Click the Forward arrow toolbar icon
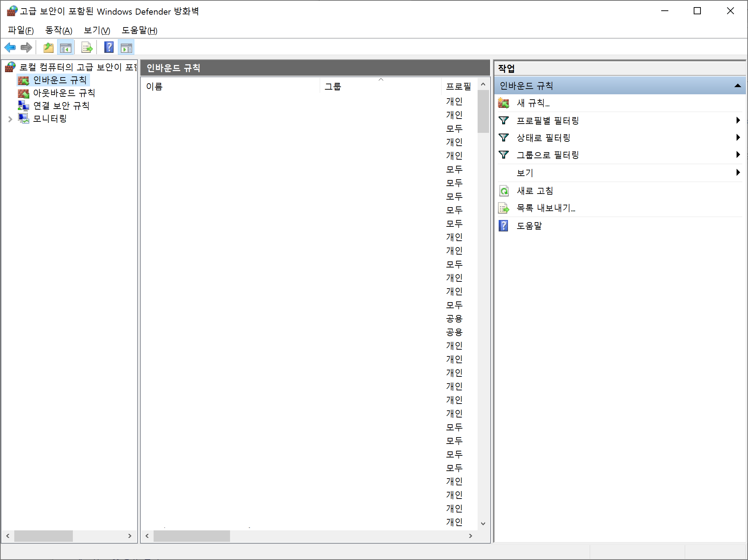748x560 pixels. click(x=26, y=47)
